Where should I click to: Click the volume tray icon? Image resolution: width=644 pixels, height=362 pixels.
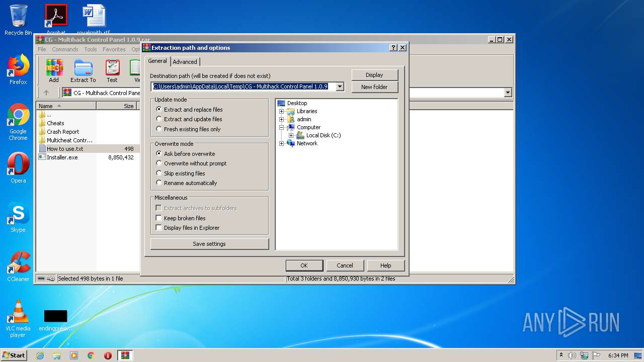pos(572,355)
